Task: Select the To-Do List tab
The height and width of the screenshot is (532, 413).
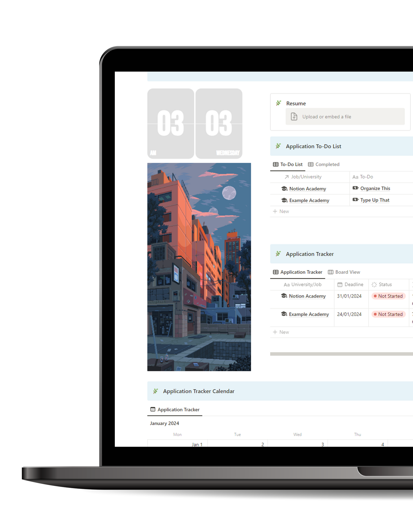Action: point(288,164)
